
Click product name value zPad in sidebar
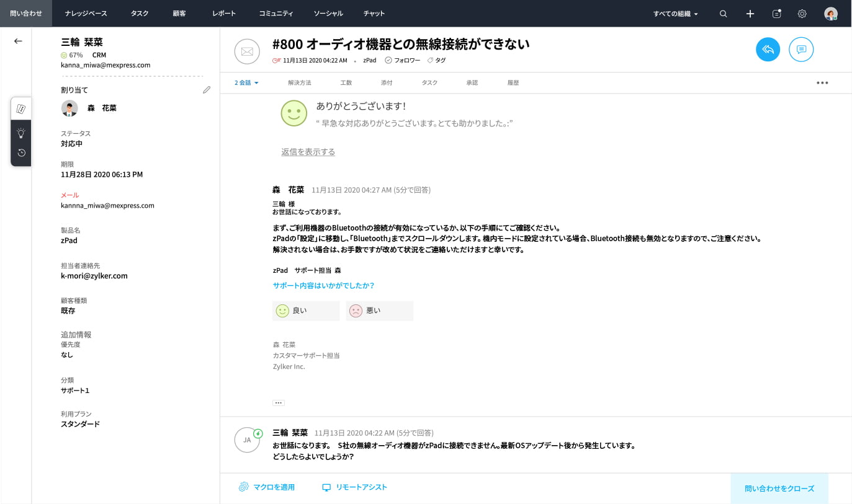69,241
